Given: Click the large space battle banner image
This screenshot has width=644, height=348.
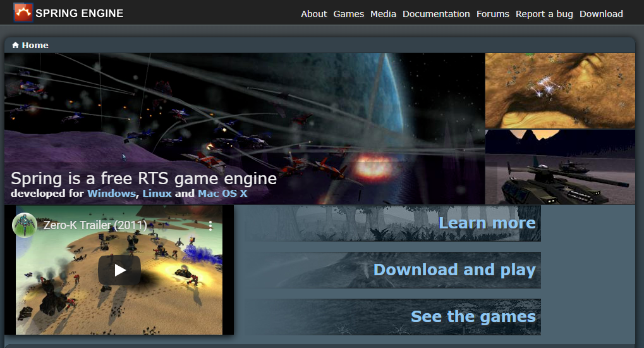Looking at the screenshot, I should click(245, 128).
